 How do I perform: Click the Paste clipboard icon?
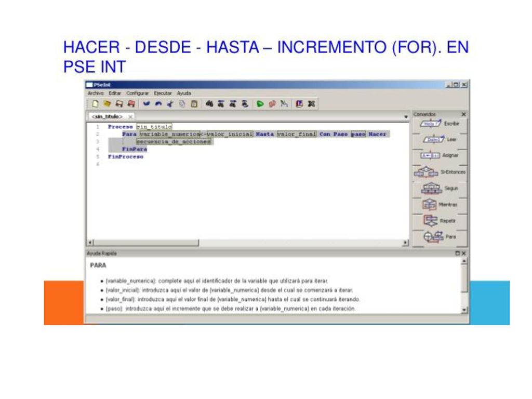tap(194, 104)
